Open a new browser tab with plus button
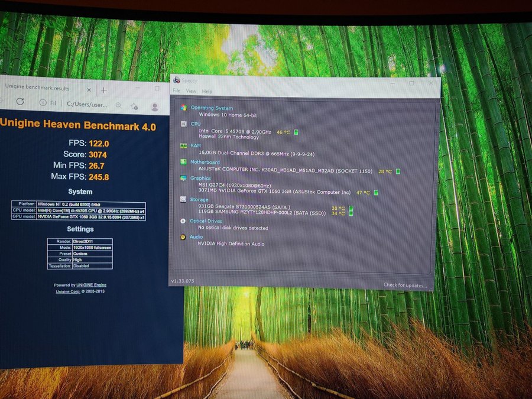The image size is (532, 399). pyautogui.click(x=103, y=90)
